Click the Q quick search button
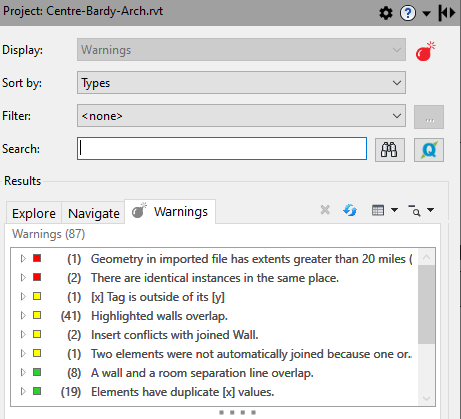This screenshot has height=419, width=461. [x=429, y=150]
